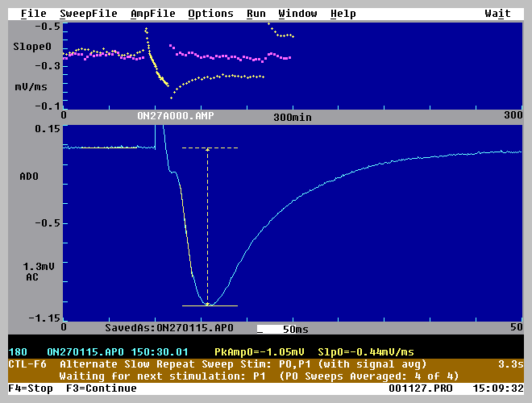Screen dimensions: 532x403
Task: Open the Help menu
Action: click(343, 14)
